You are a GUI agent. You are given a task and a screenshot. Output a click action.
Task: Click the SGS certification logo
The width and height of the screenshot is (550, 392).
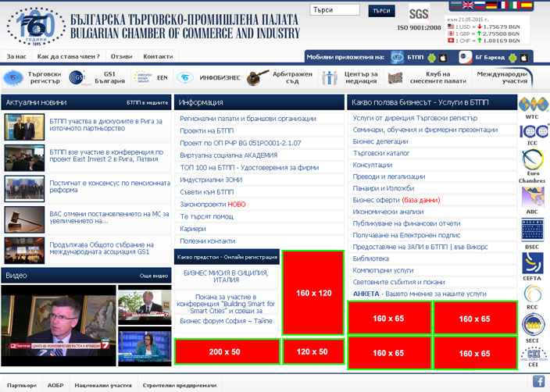419,14
